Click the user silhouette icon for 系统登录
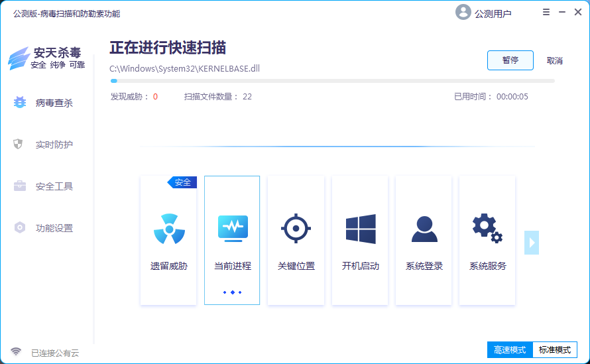The image size is (590, 364). tap(424, 229)
